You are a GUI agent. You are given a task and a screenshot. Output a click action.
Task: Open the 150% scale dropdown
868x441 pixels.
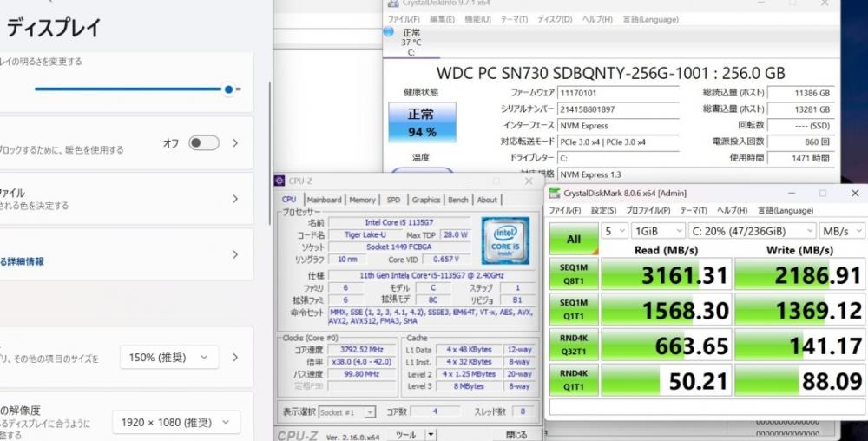coord(169,358)
